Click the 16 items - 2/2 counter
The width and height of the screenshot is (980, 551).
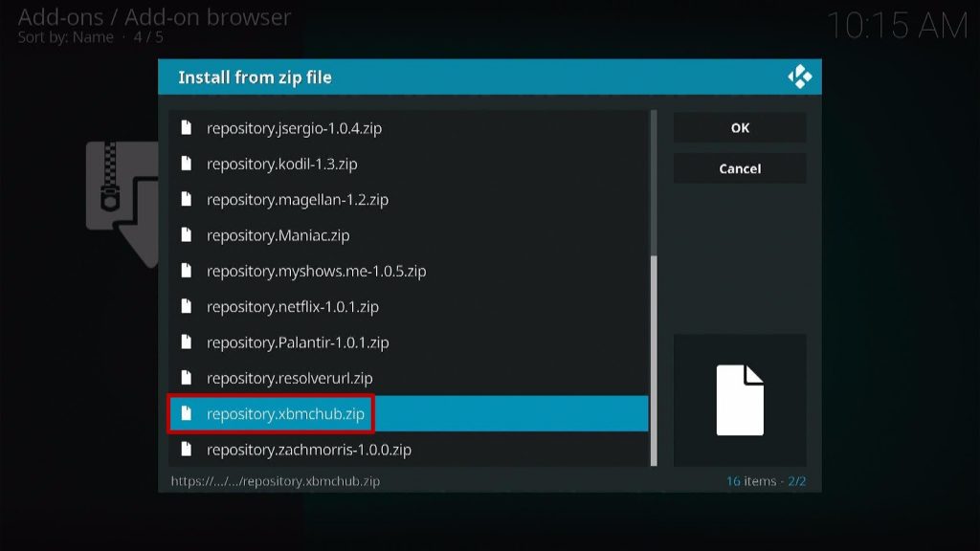click(766, 481)
